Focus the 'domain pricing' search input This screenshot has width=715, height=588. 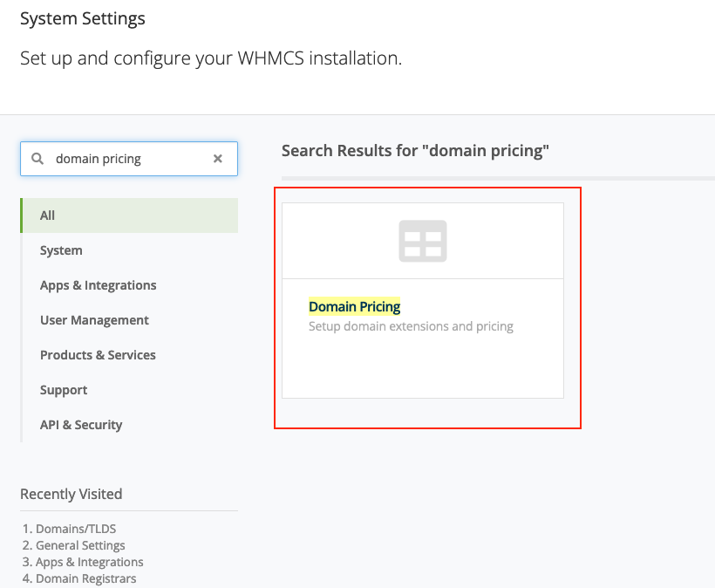coord(126,159)
